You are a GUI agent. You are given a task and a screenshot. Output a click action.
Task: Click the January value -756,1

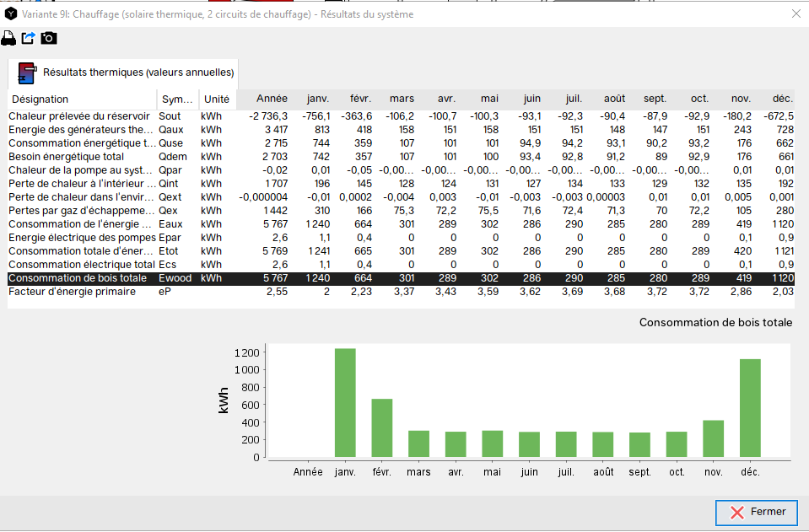point(316,116)
